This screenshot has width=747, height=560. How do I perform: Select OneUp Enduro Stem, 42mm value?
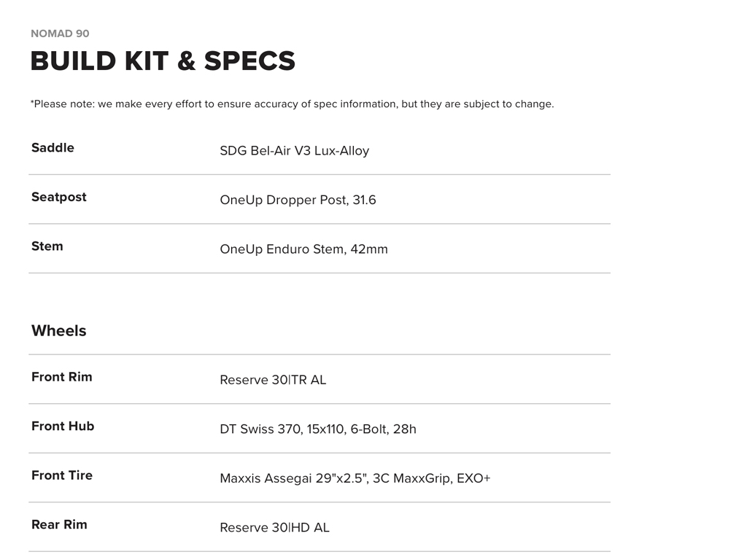click(x=303, y=249)
